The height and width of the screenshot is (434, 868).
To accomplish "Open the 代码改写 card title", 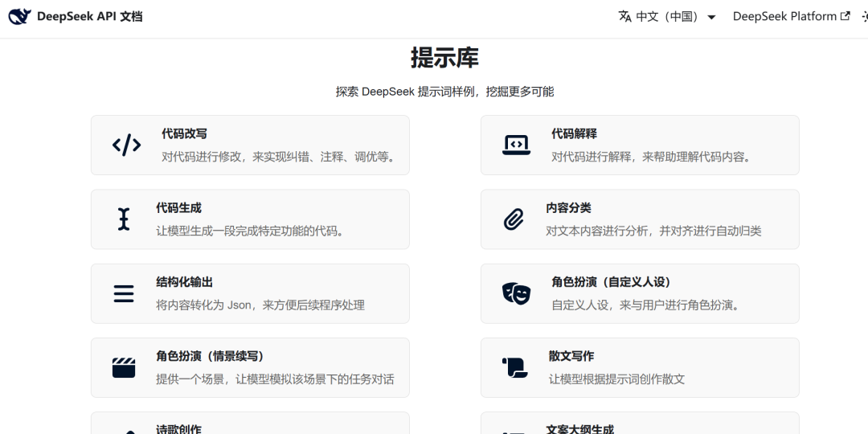I will point(184,134).
